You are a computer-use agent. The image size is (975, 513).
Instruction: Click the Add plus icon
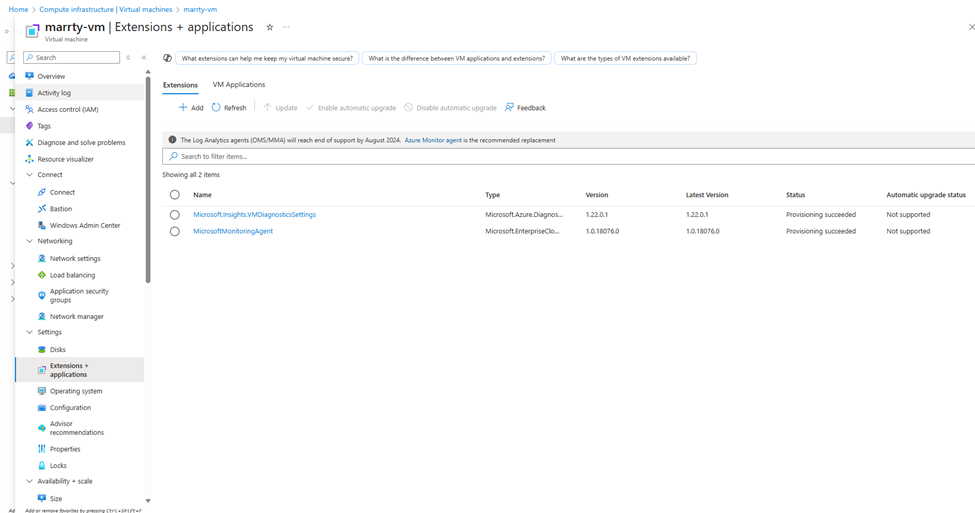tap(183, 108)
